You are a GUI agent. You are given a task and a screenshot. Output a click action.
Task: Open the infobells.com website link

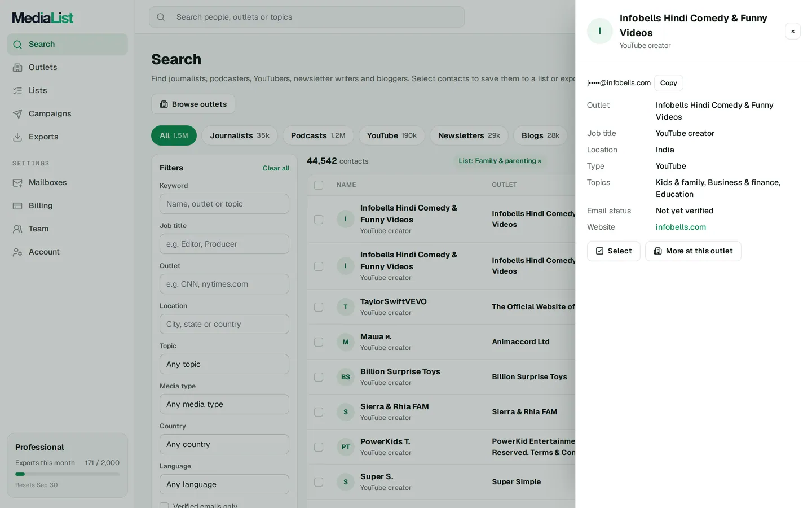point(681,227)
